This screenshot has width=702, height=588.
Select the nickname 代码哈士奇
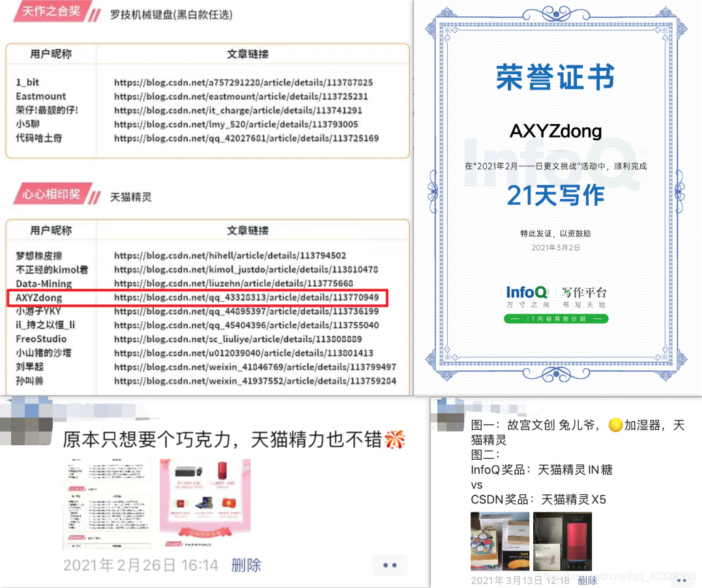click(39, 138)
